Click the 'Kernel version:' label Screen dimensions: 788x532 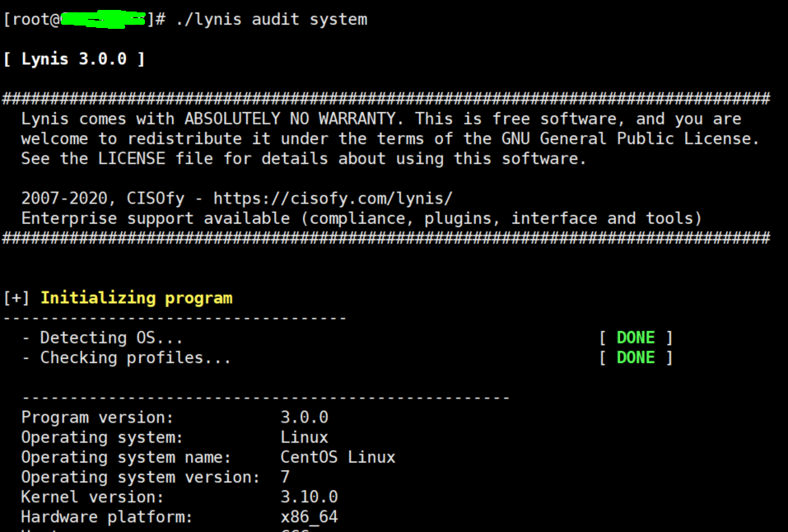(x=92, y=497)
